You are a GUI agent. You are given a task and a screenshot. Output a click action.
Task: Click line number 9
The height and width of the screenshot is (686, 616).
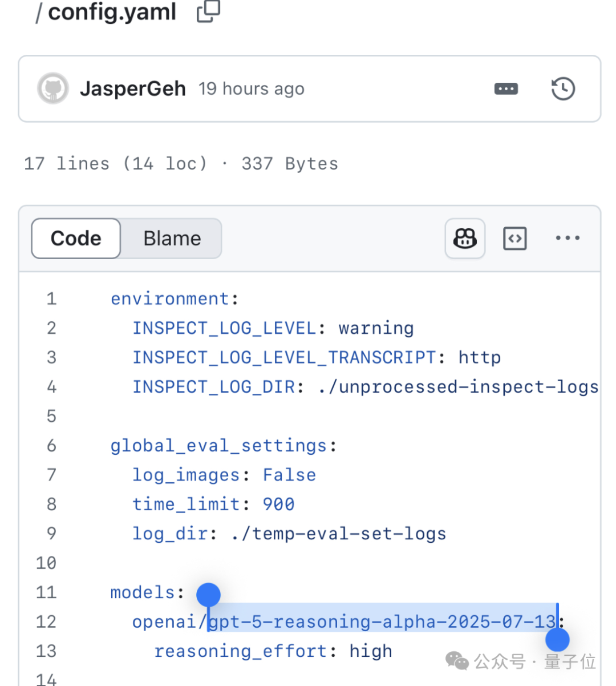51,533
